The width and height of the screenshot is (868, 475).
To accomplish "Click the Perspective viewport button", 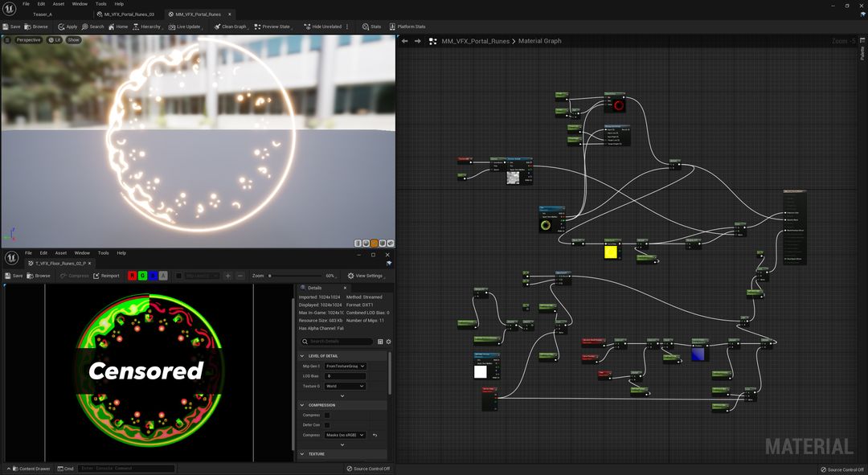I will pos(28,39).
